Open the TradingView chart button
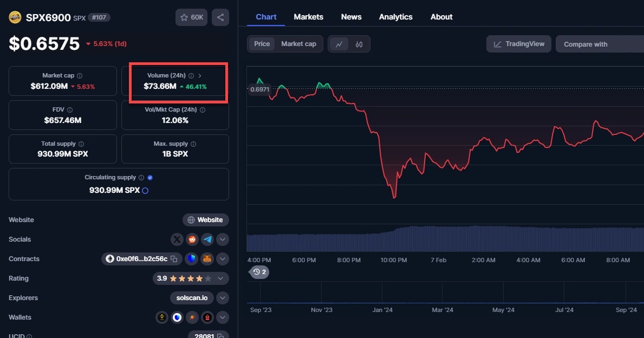 click(519, 44)
